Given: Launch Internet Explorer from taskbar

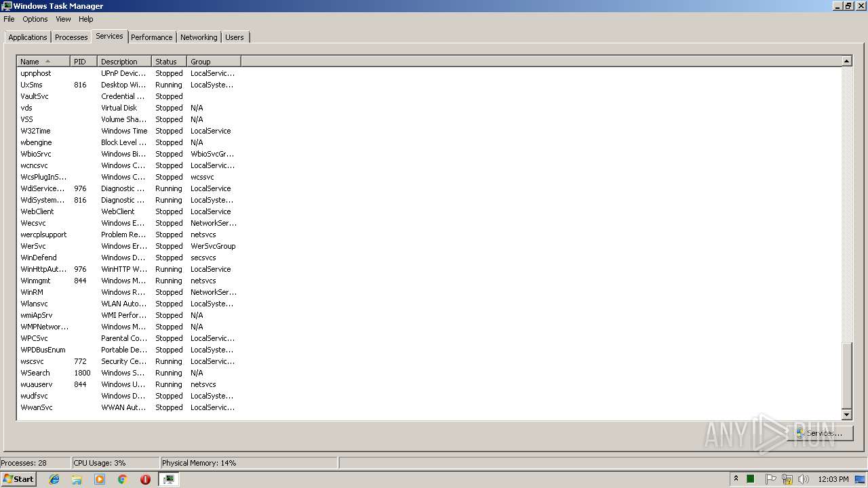Looking at the screenshot, I should tap(54, 479).
